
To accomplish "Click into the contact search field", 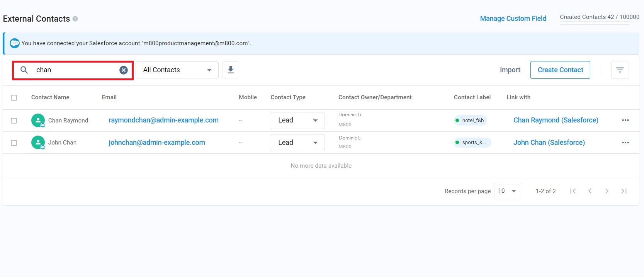I will point(75,70).
